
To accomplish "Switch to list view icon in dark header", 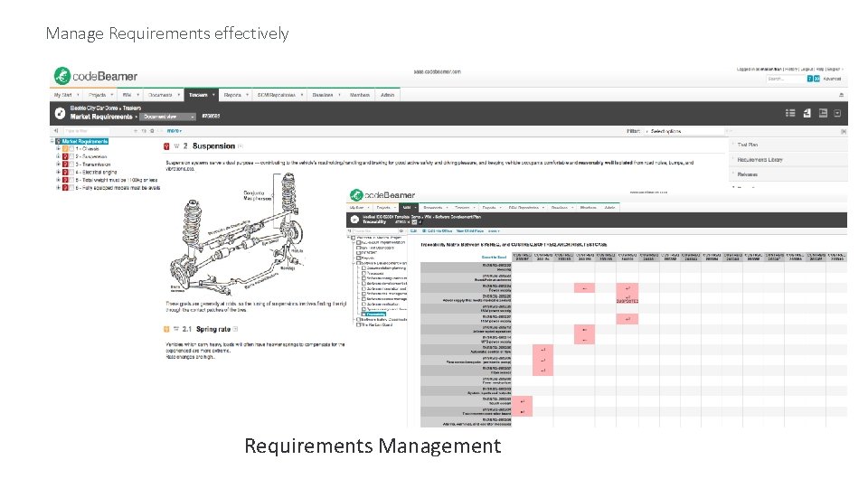I will [790, 113].
